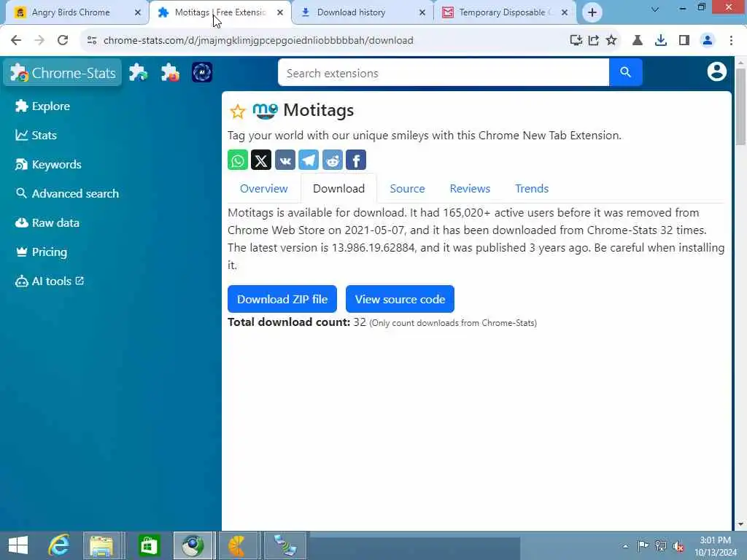Screen dimensions: 747x560
Task: Select the Download tab
Action: [x=338, y=189]
